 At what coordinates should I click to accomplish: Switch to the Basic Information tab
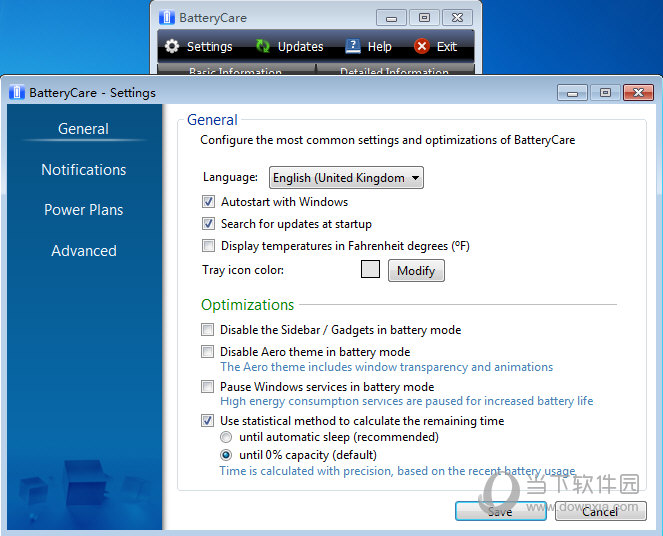pos(236,70)
